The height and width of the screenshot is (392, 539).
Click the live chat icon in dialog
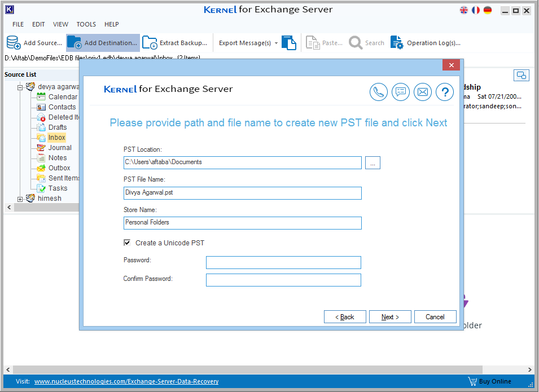401,92
